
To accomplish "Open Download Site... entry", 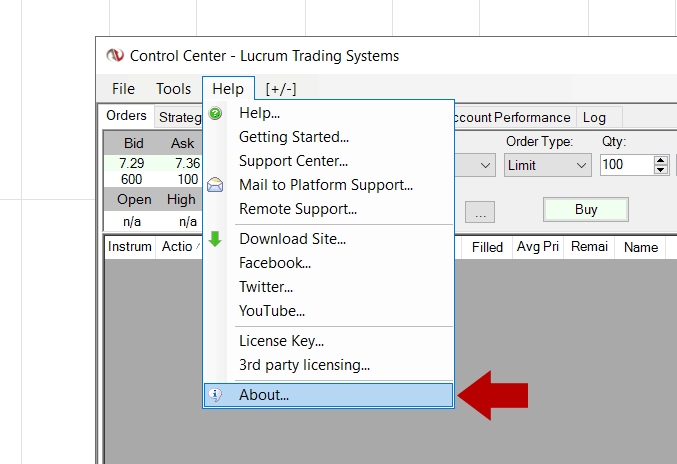I will click(x=328, y=239).
